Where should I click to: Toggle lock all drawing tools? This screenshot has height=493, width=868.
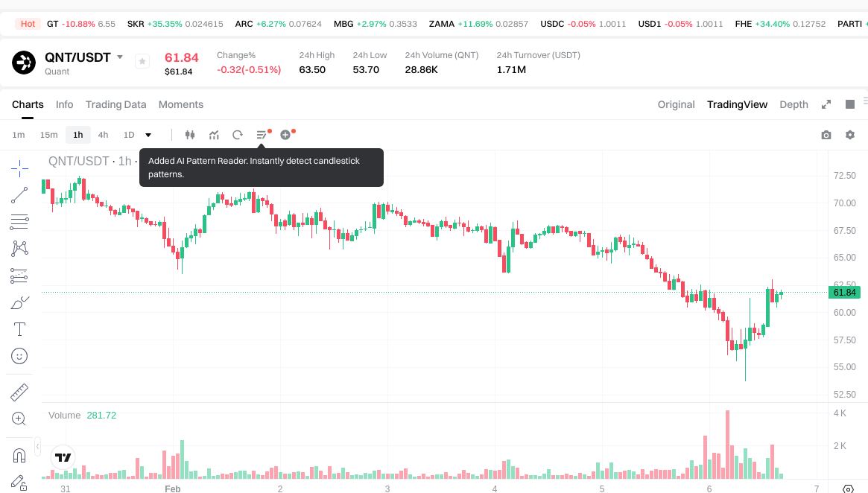click(19, 483)
